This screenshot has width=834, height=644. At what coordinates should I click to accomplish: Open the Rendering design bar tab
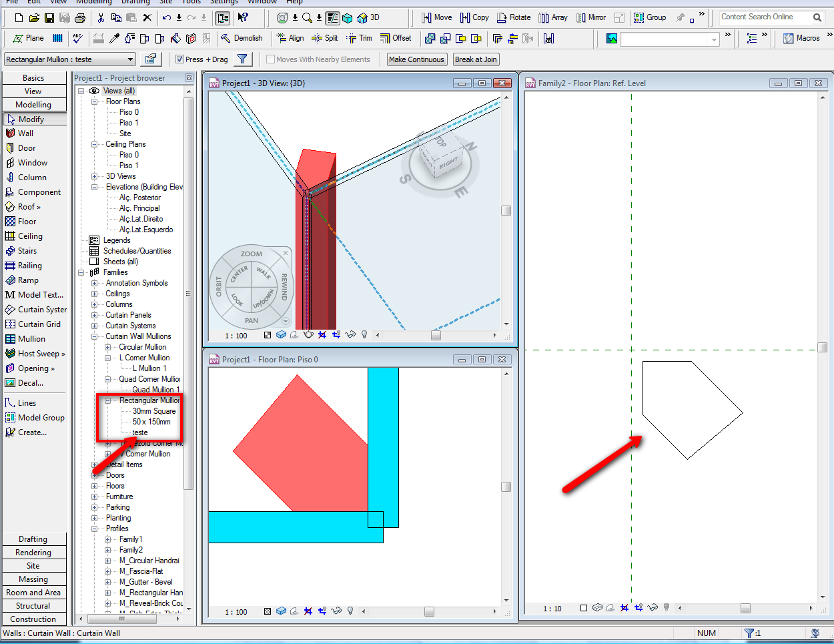click(33, 553)
